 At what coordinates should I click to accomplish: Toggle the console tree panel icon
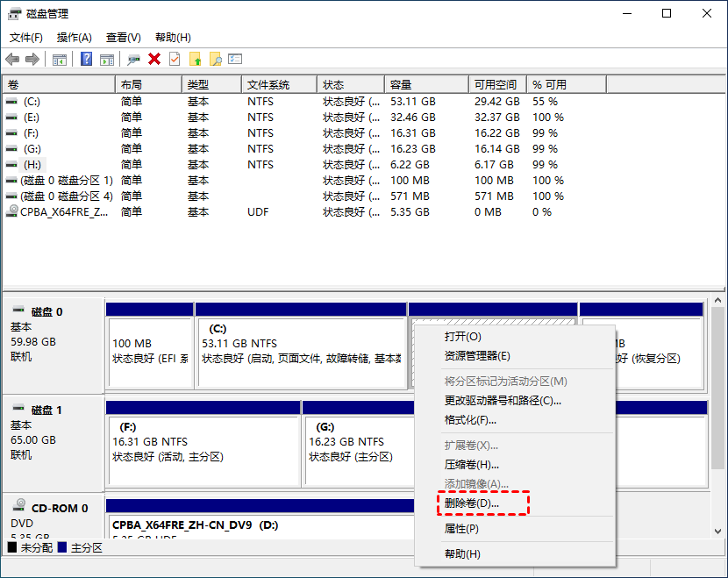58,59
